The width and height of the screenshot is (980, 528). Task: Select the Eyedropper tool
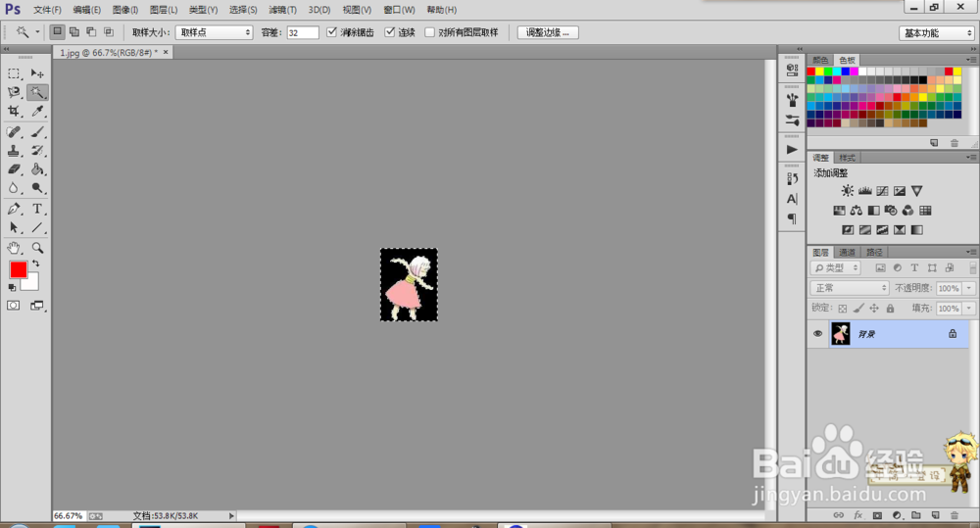pos(37,112)
